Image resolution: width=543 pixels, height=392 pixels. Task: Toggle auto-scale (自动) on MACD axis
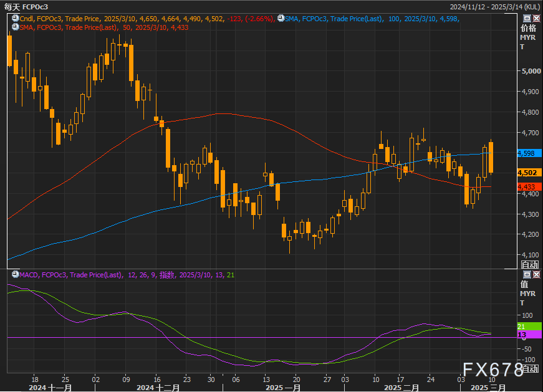529,369
